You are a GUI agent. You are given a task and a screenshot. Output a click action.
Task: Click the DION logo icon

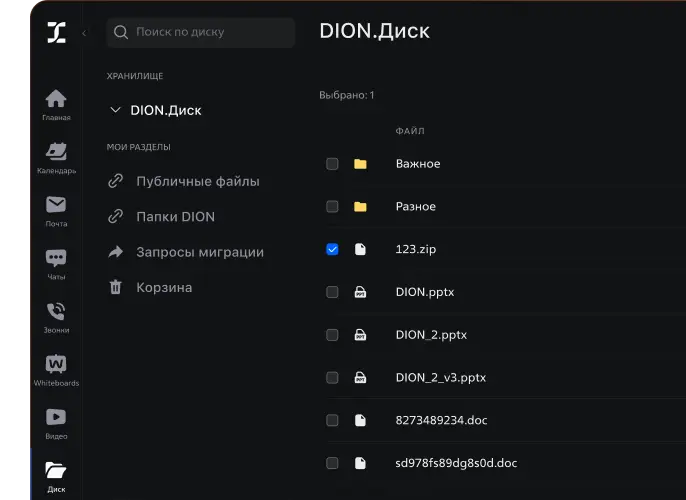pyautogui.click(x=56, y=32)
